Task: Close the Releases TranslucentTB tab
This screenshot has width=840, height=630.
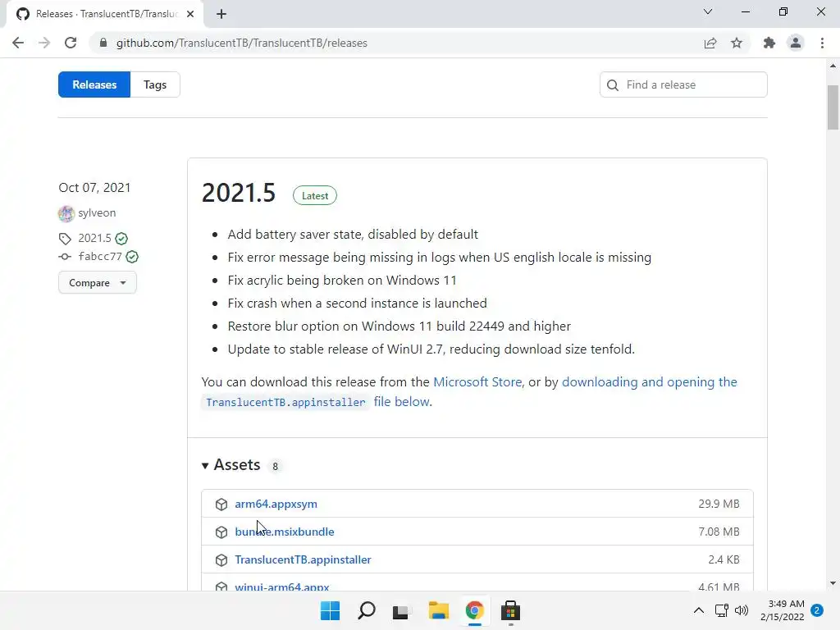Action: [190, 14]
